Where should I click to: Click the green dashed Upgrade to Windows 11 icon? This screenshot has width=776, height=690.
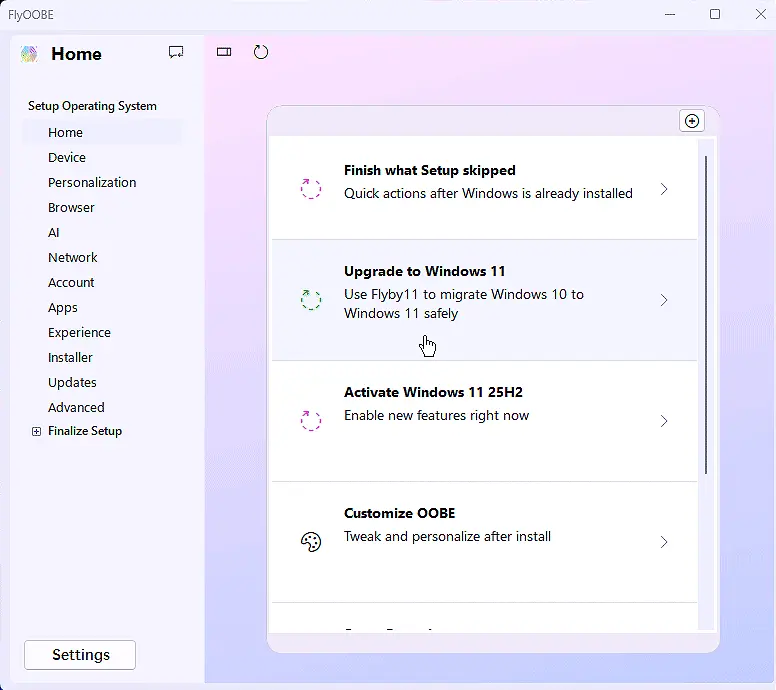click(311, 300)
